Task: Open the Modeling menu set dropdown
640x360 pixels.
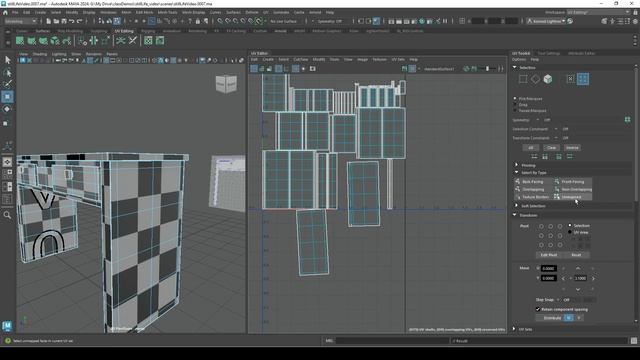Action: click(20, 21)
